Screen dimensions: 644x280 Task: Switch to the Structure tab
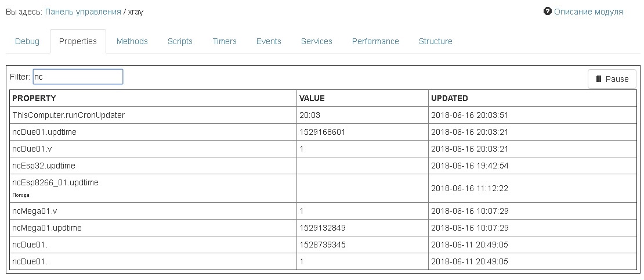coord(435,41)
